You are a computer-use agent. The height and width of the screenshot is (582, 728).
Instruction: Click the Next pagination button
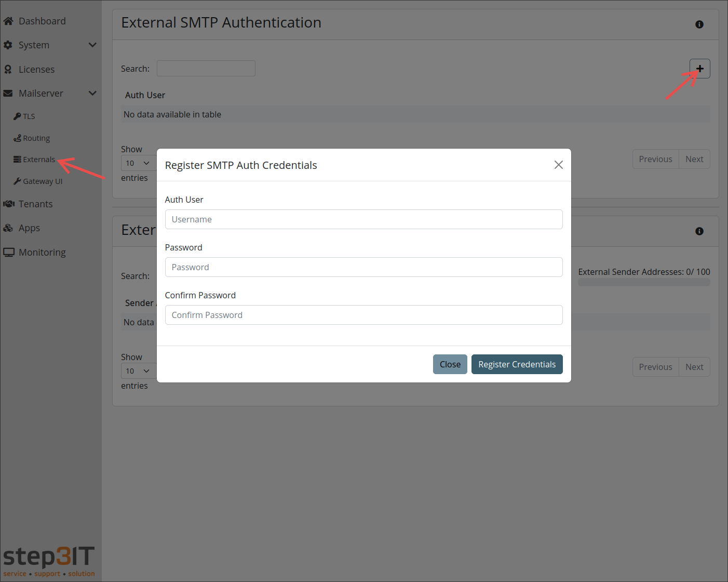pos(694,158)
